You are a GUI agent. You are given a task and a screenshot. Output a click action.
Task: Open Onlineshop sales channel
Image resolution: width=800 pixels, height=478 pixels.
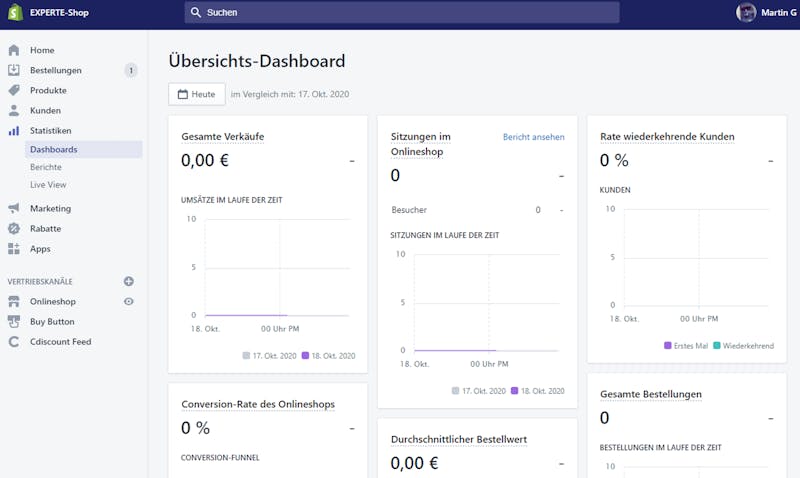coord(53,301)
